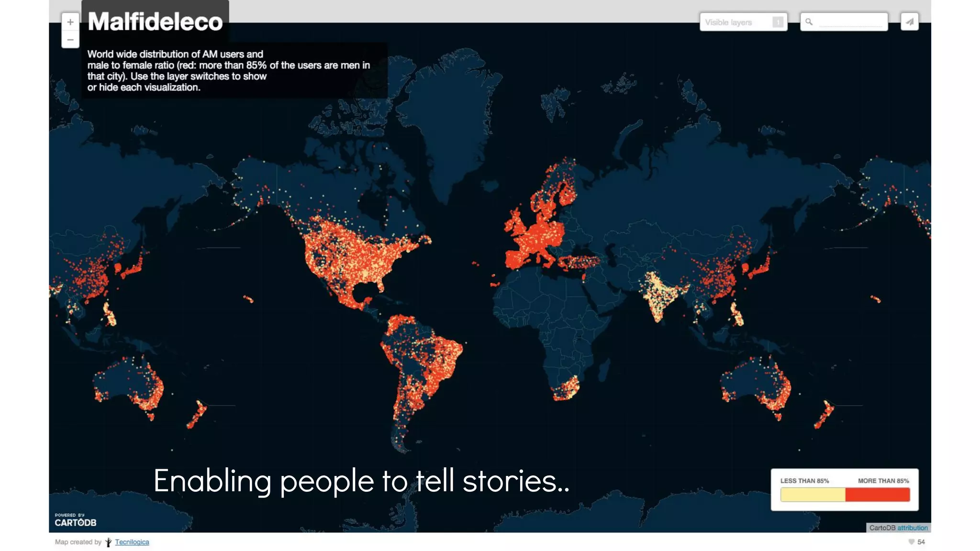Click the magnifier search icon
The height and width of the screenshot is (551, 980).
tap(809, 22)
